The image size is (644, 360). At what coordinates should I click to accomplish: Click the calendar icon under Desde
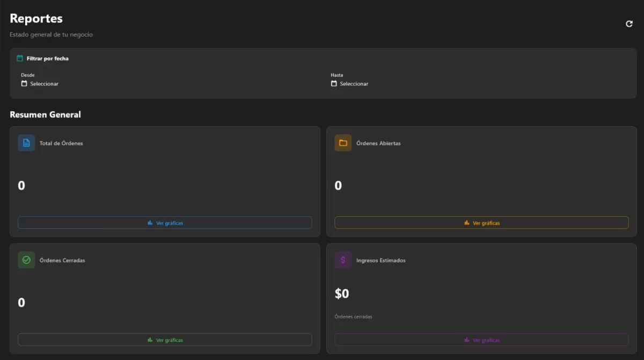[24, 84]
